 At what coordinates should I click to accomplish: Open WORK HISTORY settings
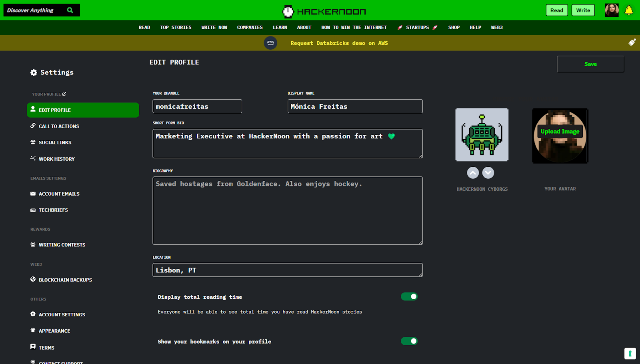point(57,159)
